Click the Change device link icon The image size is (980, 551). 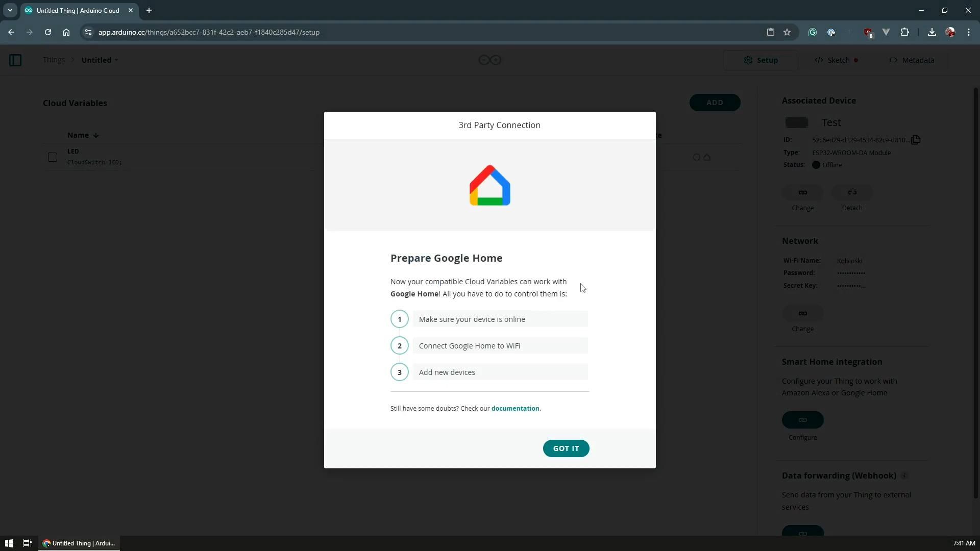click(x=802, y=192)
